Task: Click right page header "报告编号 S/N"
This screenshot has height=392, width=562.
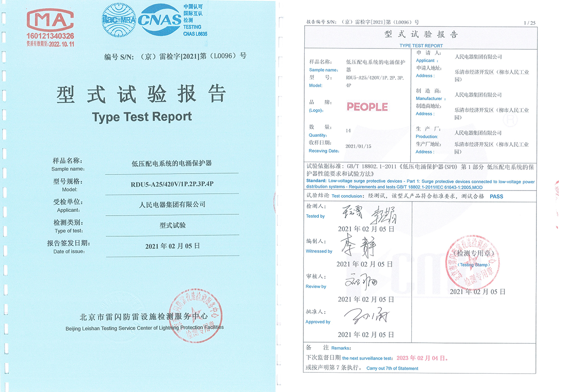Action: tap(362, 22)
